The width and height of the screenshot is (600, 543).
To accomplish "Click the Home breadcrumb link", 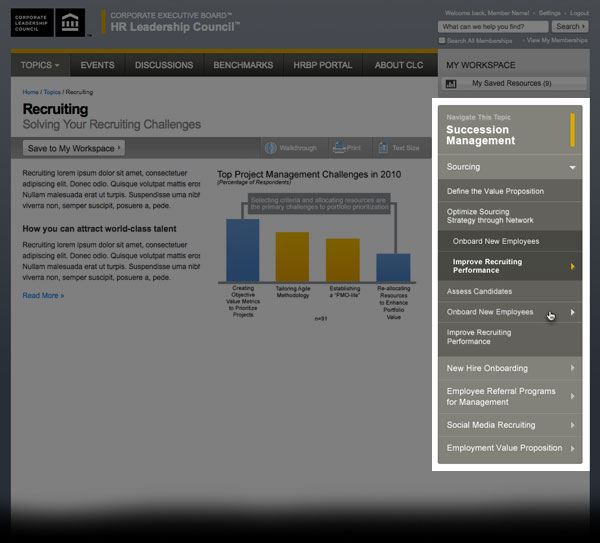I will [30, 92].
